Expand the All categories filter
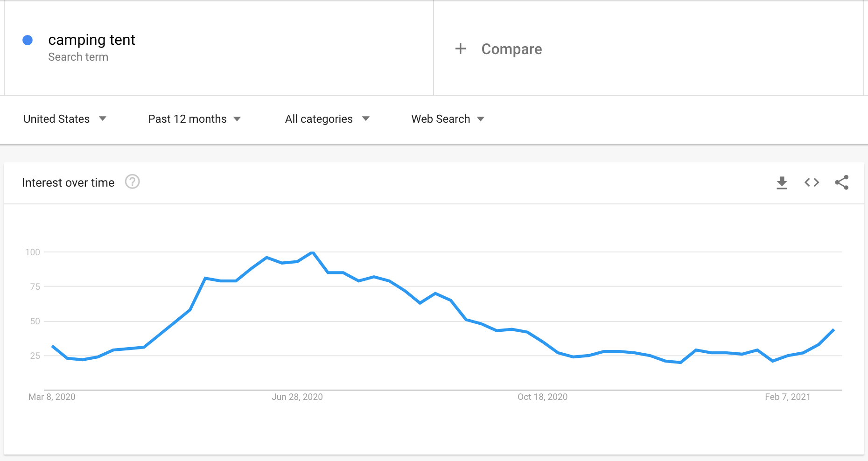The width and height of the screenshot is (868, 461). pos(327,119)
